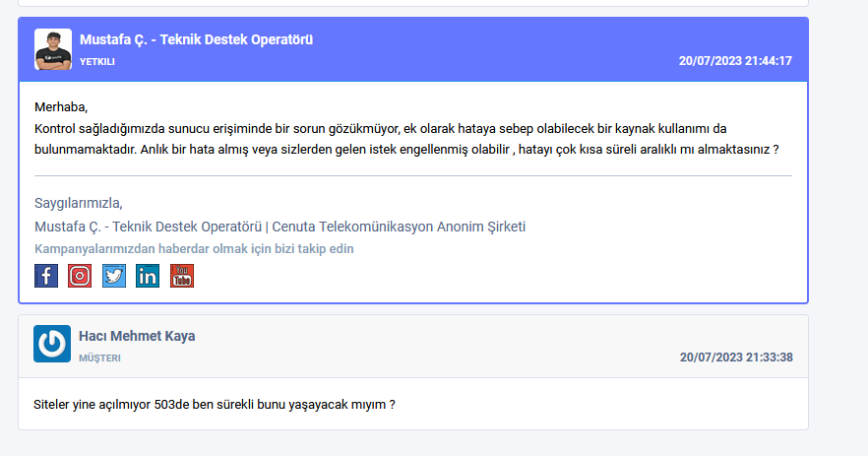
Task: Open the Twitter social icon
Action: point(114,276)
